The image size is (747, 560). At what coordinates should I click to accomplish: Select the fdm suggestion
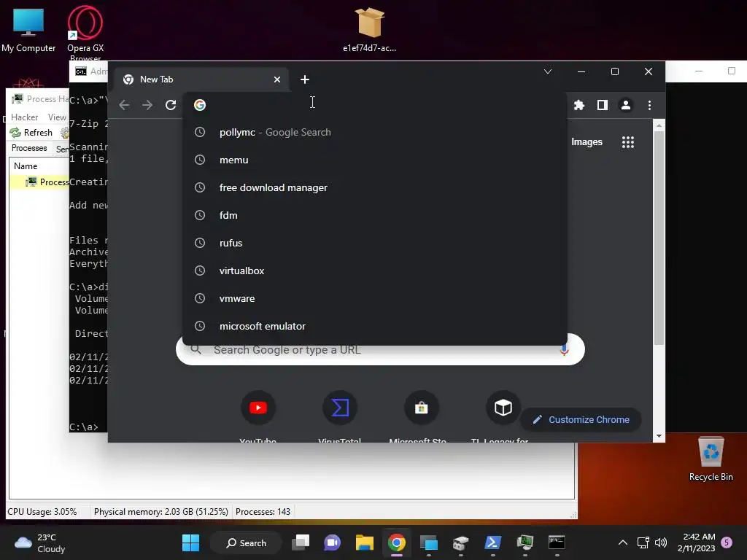coord(375,215)
